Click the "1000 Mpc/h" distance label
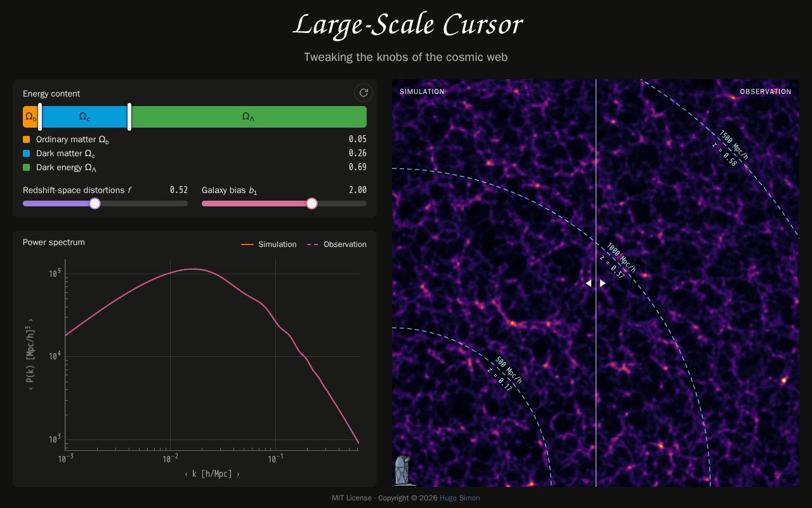This screenshot has height=508, width=812. (x=621, y=257)
